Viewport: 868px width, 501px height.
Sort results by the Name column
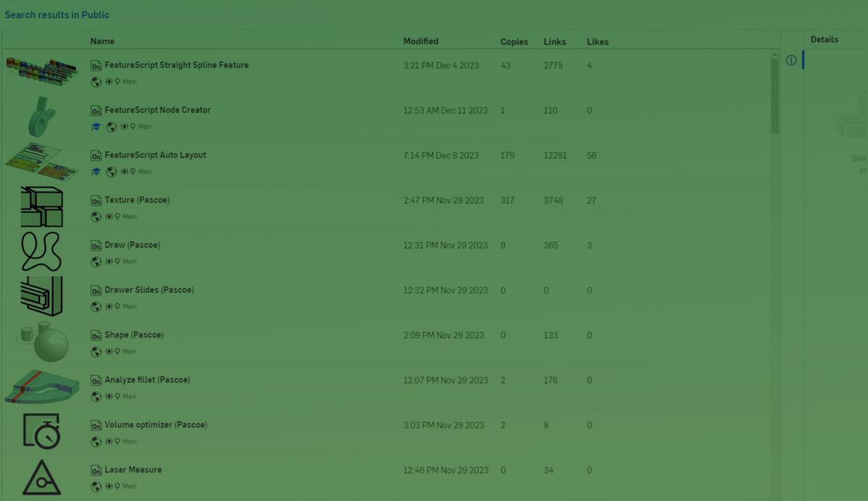(102, 41)
